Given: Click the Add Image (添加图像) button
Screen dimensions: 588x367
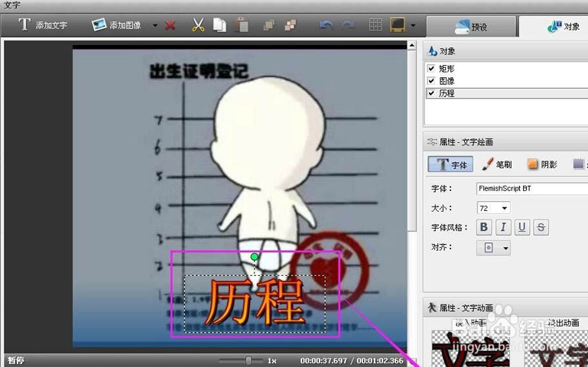Looking at the screenshot, I should [117, 25].
